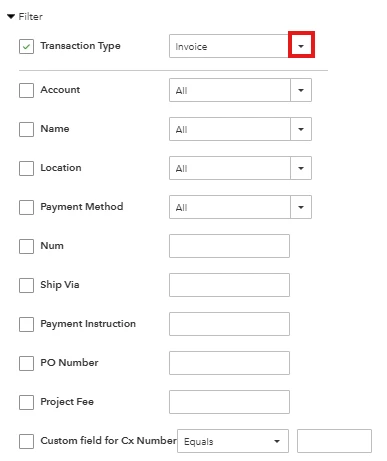
Task: Uncheck the Transaction Type checkbox
Action: pyautogui.click(x=26, y=46)
